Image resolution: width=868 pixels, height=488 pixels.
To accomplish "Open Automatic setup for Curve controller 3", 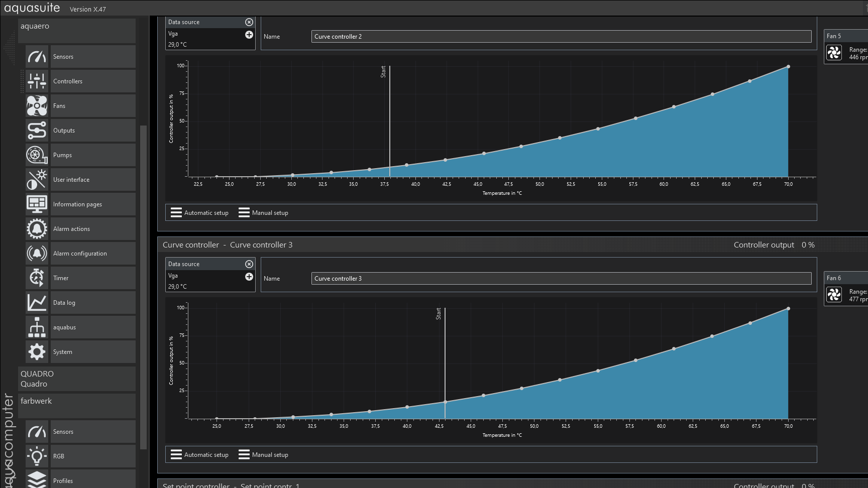I will (199, 455).
